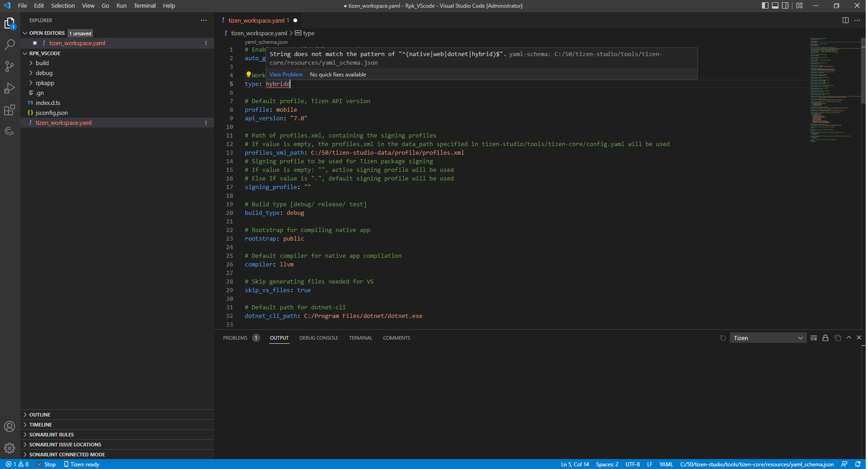Switch to the PROBLEMS tab

235,338
